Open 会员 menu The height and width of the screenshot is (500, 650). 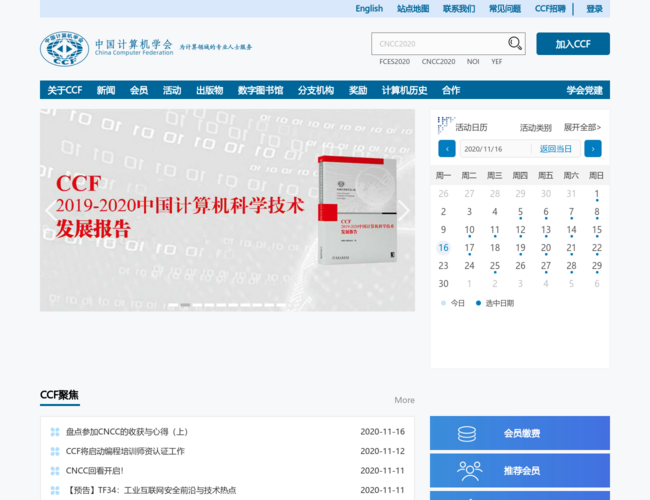(x=139, y=90)
